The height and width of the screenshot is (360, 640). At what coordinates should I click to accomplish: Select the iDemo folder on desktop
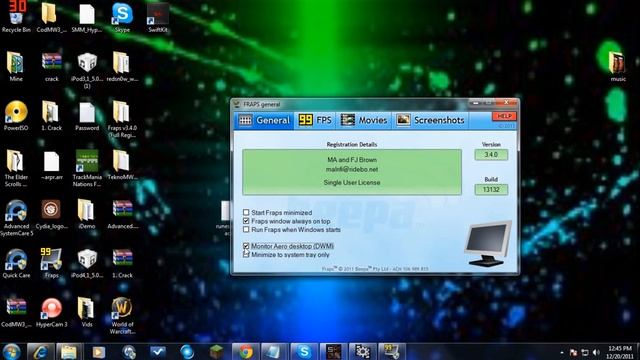click(87, 214)
